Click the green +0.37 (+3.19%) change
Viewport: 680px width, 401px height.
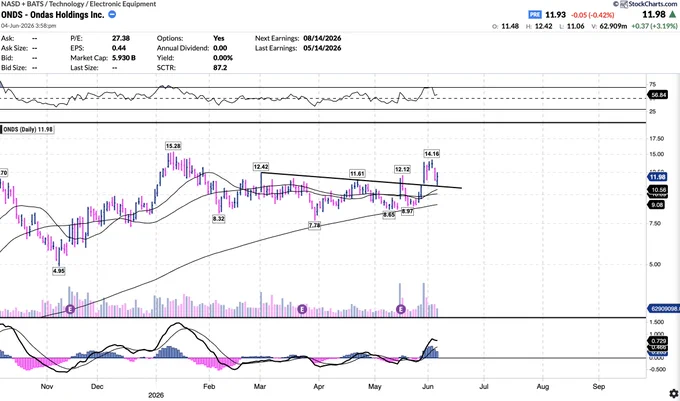point(654,26)
